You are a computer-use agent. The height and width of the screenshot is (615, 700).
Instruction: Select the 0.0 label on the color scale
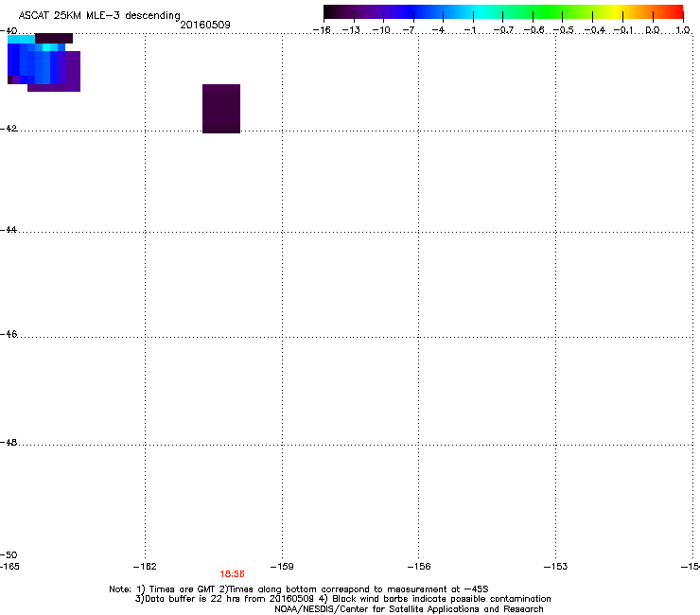(653, 30)
